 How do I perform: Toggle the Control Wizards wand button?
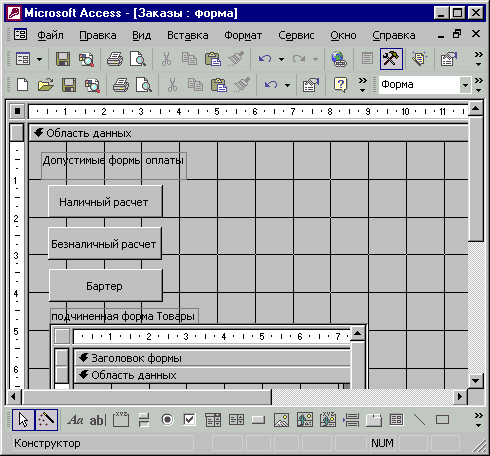pos(46,420)
